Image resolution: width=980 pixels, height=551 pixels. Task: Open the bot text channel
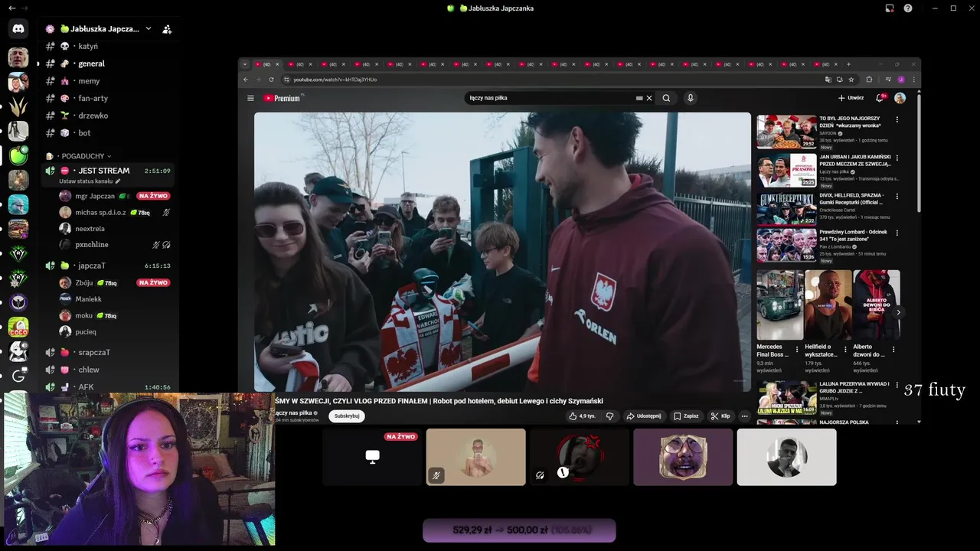[x=108, y=133]
